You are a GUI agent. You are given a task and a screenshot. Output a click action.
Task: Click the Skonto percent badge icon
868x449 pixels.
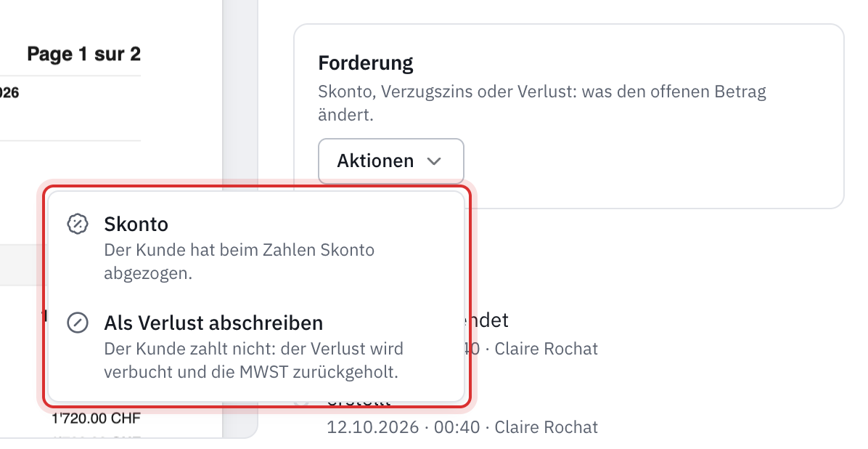coord(78,224)
